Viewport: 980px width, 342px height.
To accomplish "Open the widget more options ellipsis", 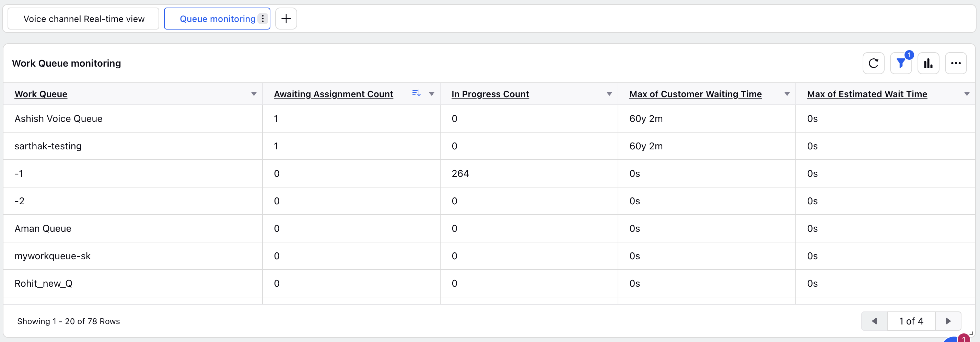I will (956, 63).
